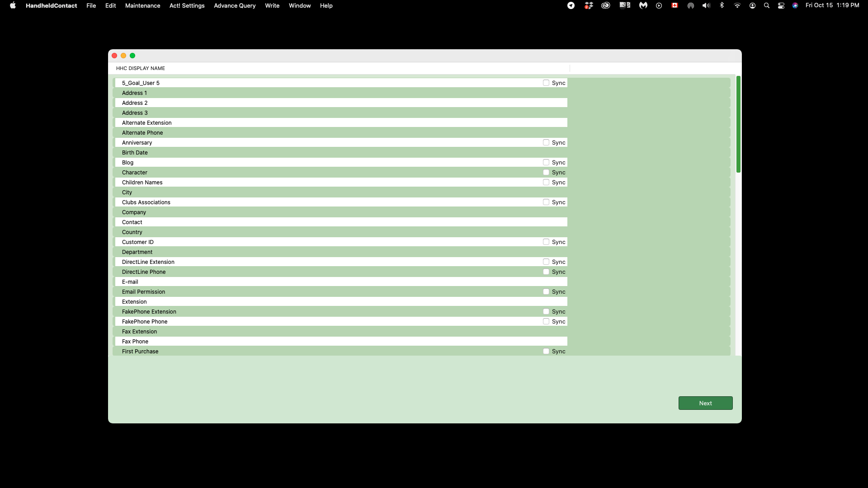Screen dimensions: 868x488
Task: Open the Advance Query menu
Action: (235, 5)
